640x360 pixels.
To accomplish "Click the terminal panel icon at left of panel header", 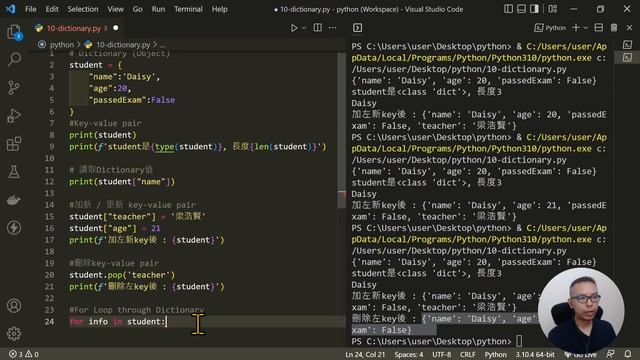I will (x=358, y=28).
